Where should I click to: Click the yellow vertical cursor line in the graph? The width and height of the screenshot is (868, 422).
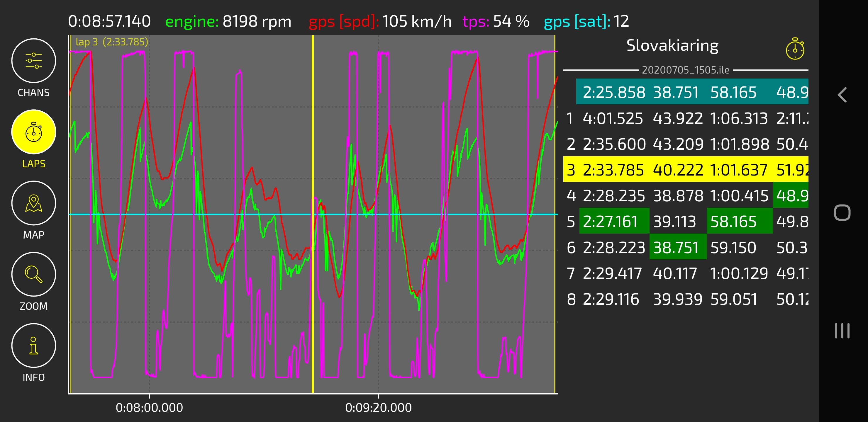pyautogui.click(x=313, y=214)
